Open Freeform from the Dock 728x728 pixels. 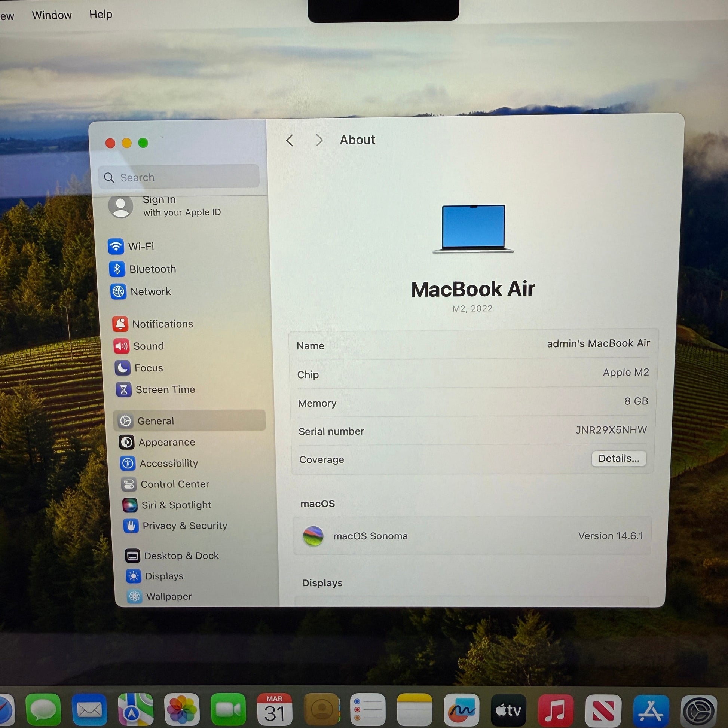point(462,710)
